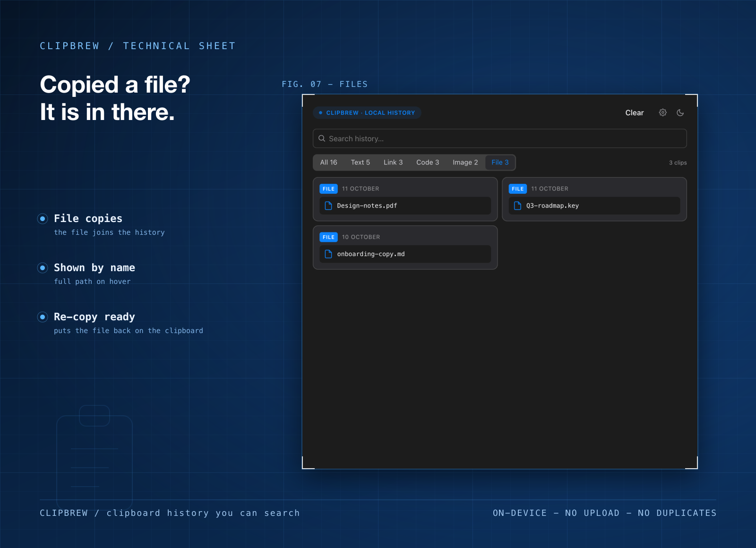Click the FILE badge on the Design-notes.pdf clip
This screenshot has height=548, width=756.
(x=328, y=189)
